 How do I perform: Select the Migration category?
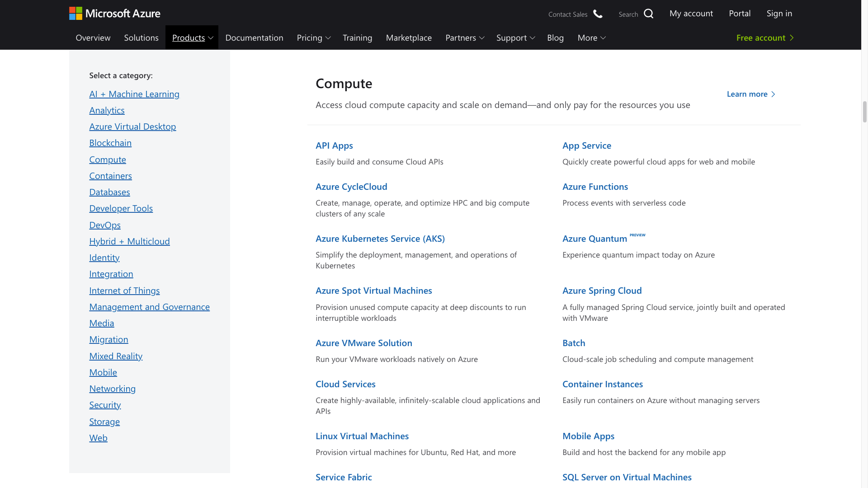108,339
